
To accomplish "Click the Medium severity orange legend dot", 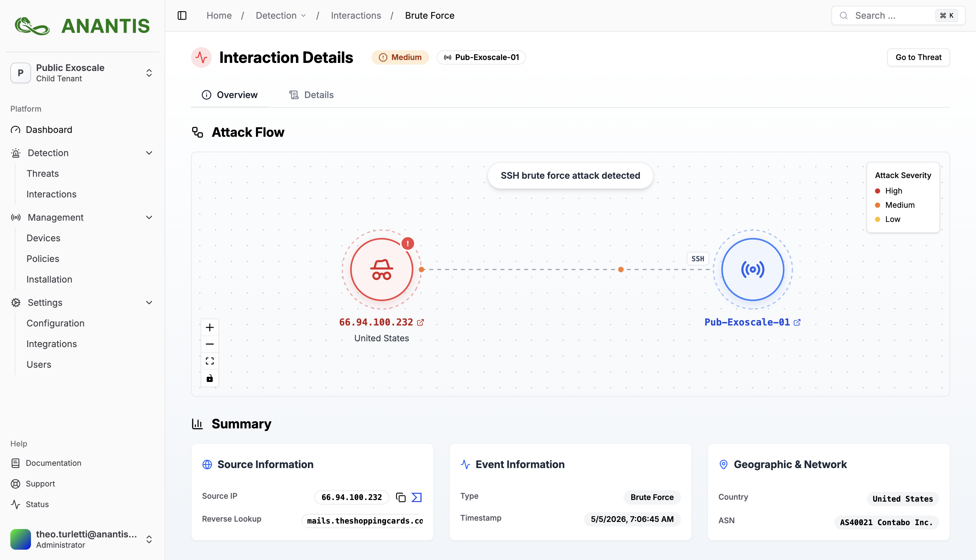I will (878, 205).
